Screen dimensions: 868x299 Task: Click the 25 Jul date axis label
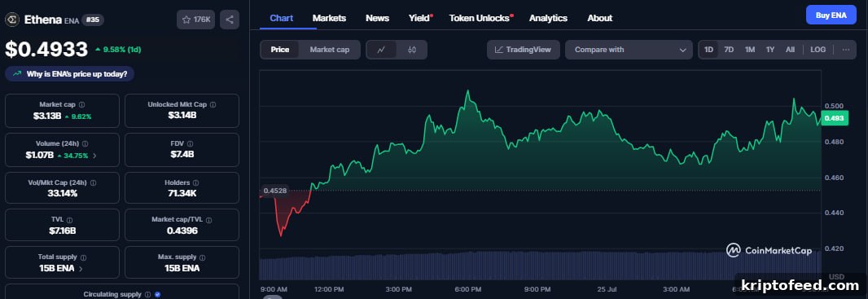[x=607, y=289]
